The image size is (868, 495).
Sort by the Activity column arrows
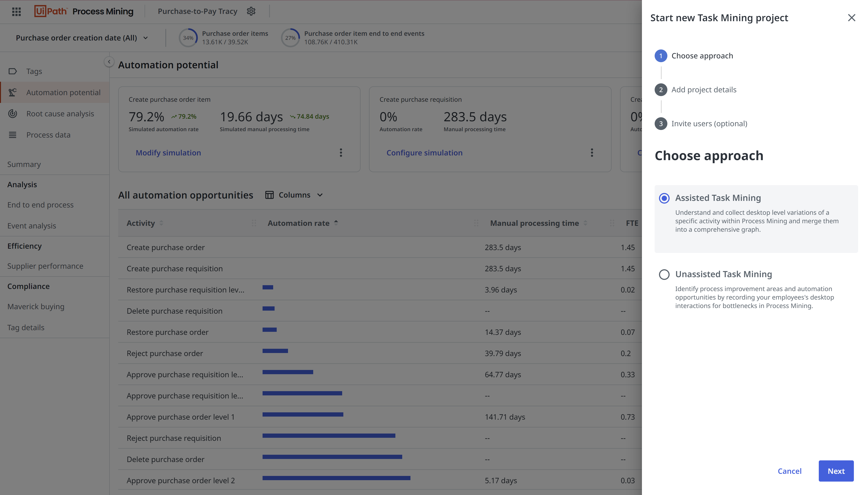(161, 223)
